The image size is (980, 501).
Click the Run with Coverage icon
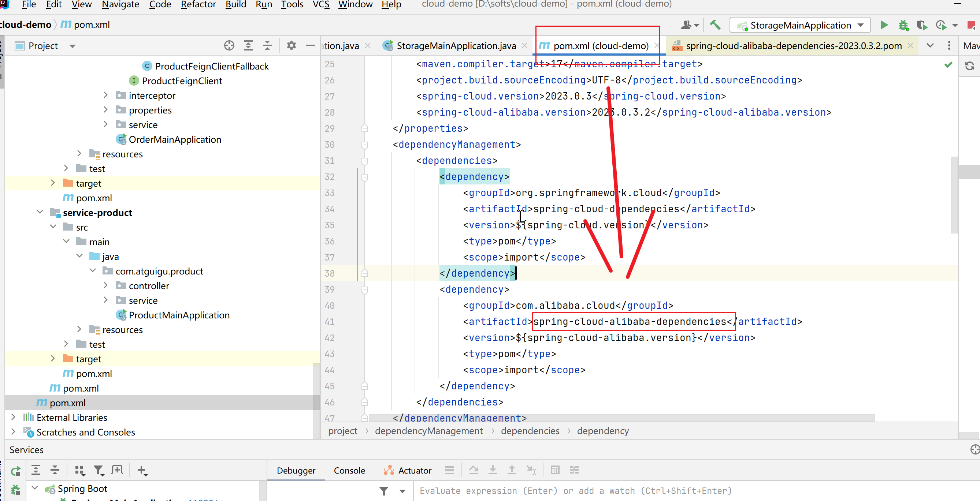tap(921, 25)
